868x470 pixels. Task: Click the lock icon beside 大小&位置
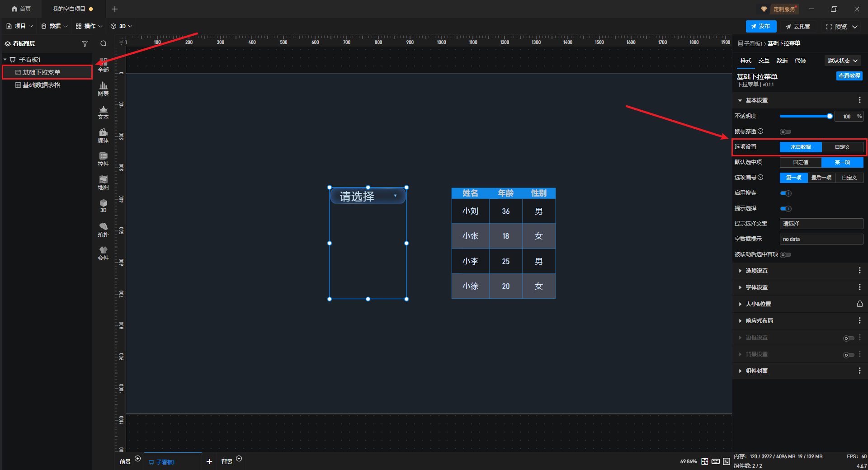pos(859,304)
